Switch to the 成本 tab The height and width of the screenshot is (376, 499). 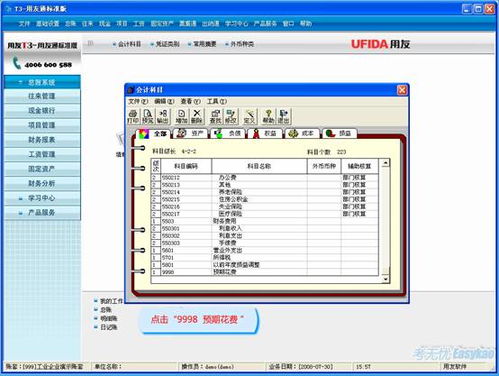click(x=302, y=134)
